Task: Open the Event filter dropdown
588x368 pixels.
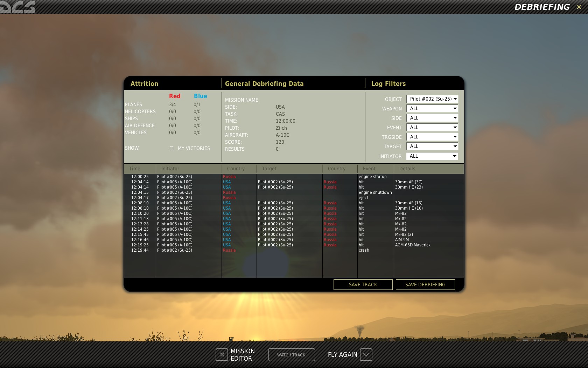Action: [432, 128]
